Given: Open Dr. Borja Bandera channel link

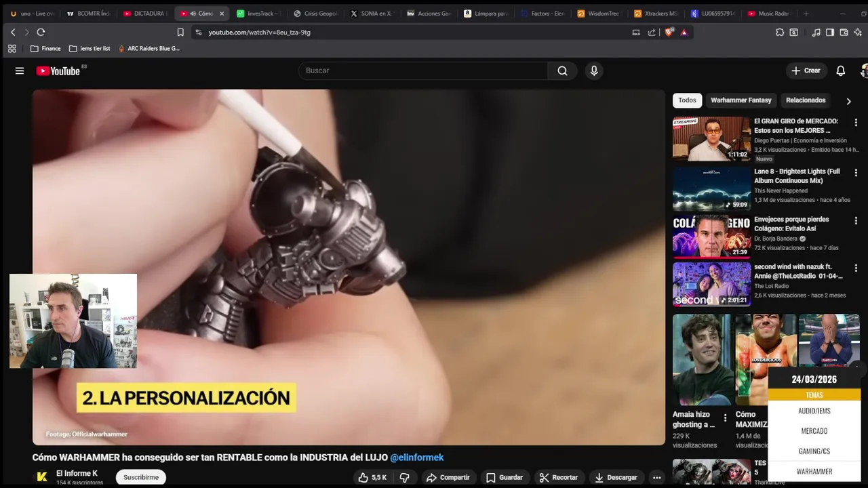Looking at the screenshot, I should [777, 239].
